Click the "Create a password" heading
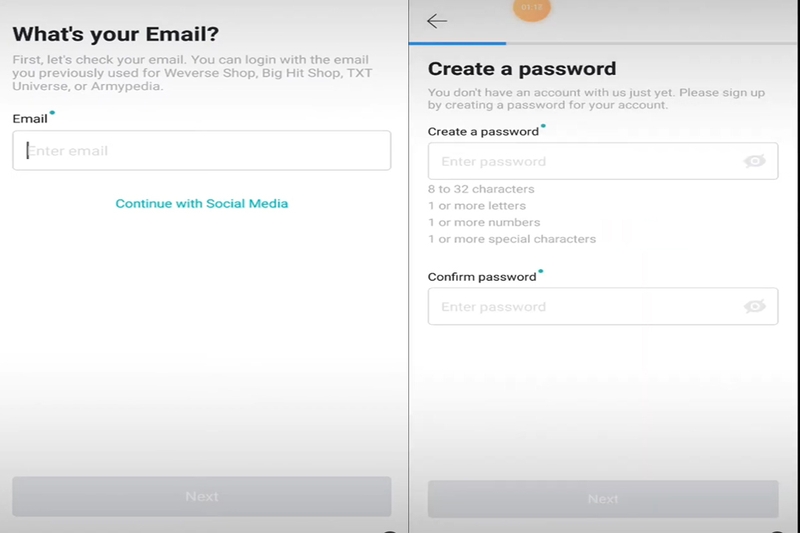The width and height of the screenshot is (800, 533). pos(522,69)
